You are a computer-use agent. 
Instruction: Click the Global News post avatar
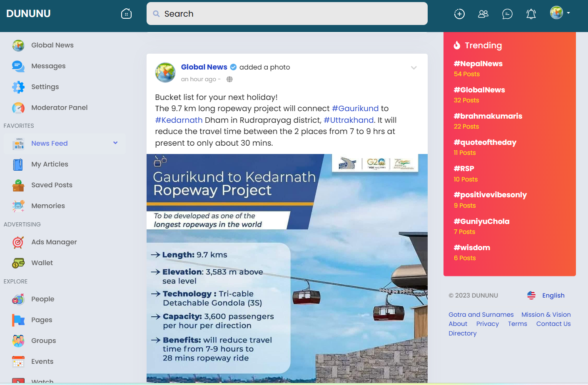(165, 72)
